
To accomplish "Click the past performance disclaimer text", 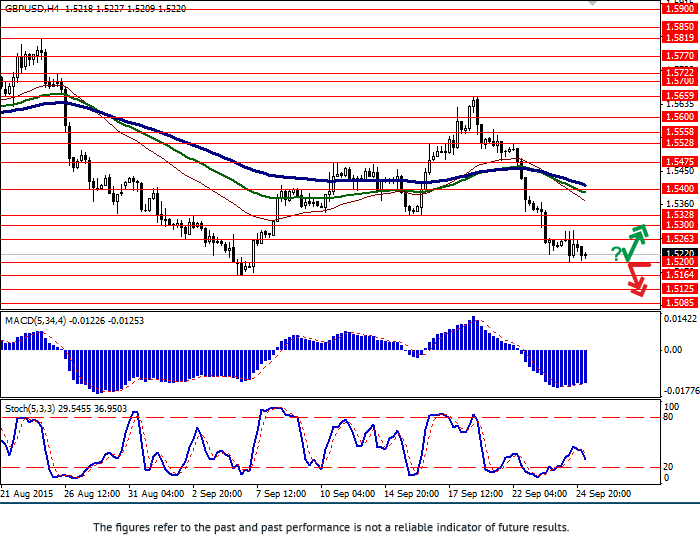I will click(x=331, y=527).
